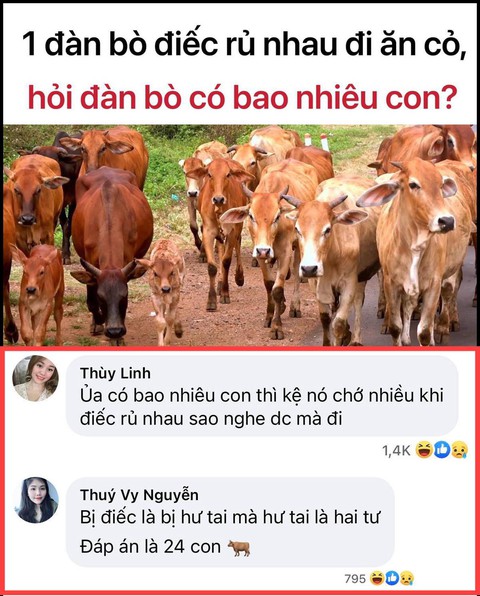The width and height of the screenshot is (480, 596).
Task: View the 1,4K reactions count
Action: (396, 451)
